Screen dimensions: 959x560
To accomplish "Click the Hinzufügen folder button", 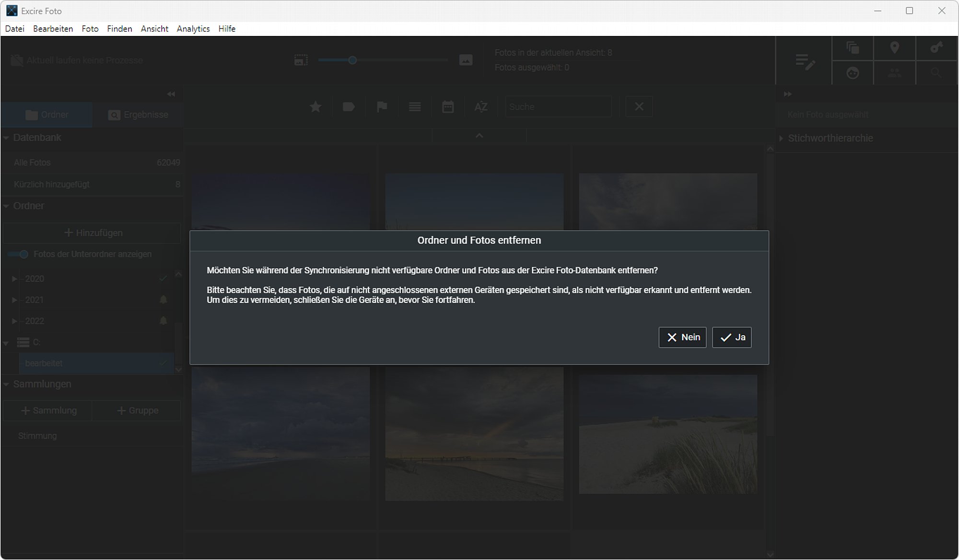I will (x=92, y=233).
